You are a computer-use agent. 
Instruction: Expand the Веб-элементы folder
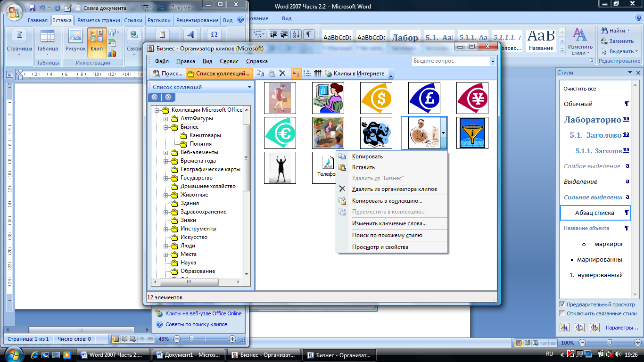click(166, 152)
